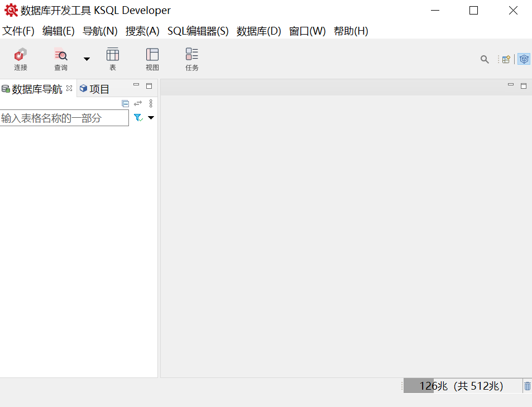Open the SQL编辑器 menu
Image resolution: width=532 pixels, height=407 pixels.
(197, 31)
